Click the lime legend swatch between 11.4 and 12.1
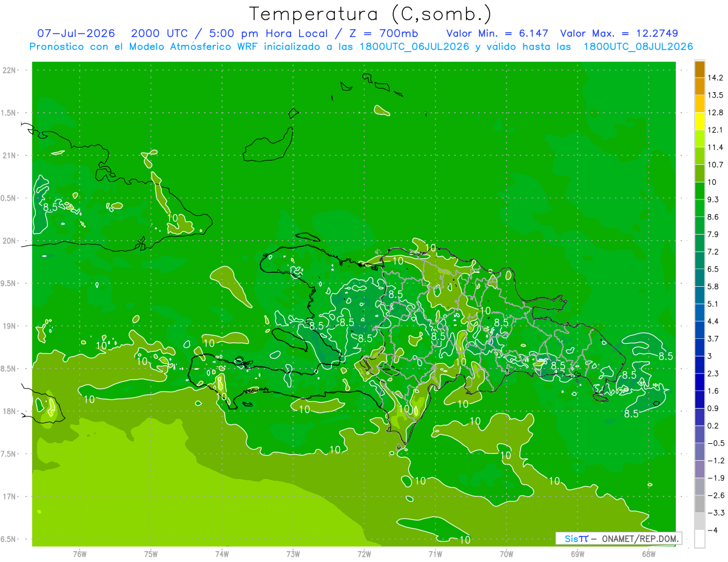The image size is (728, 562). point(699,139)
